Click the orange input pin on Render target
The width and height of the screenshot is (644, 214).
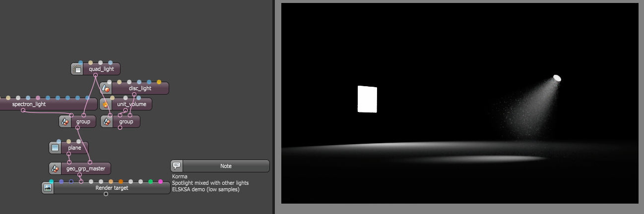click(121, 181)
